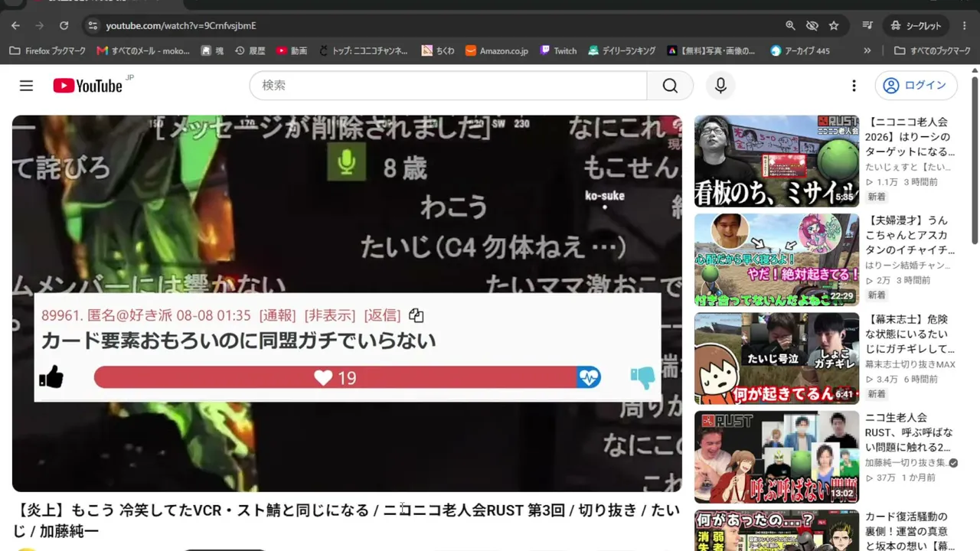Open the YouTube hamburger guide menu
This screenshot has width=980, height=551.
click(26, 86)
